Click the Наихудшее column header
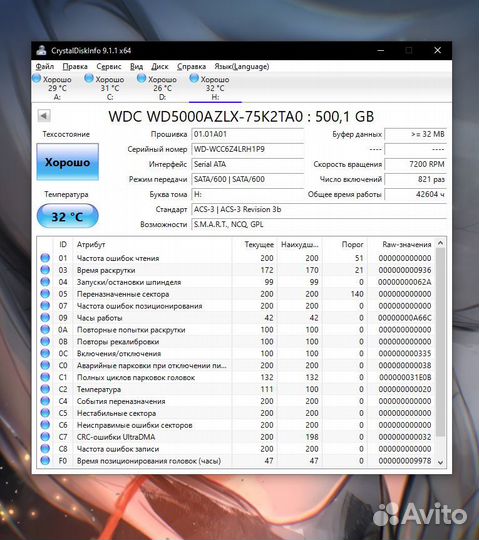Screen dimensions: 479x540 click(x=300, y=245)
